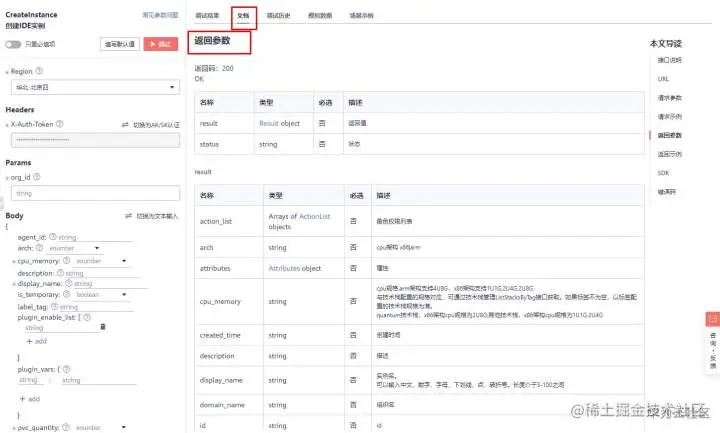The height and width of the screenshot is (433, 720).
Task: Open the common parameter questions link
Action: tap(160, 15)
